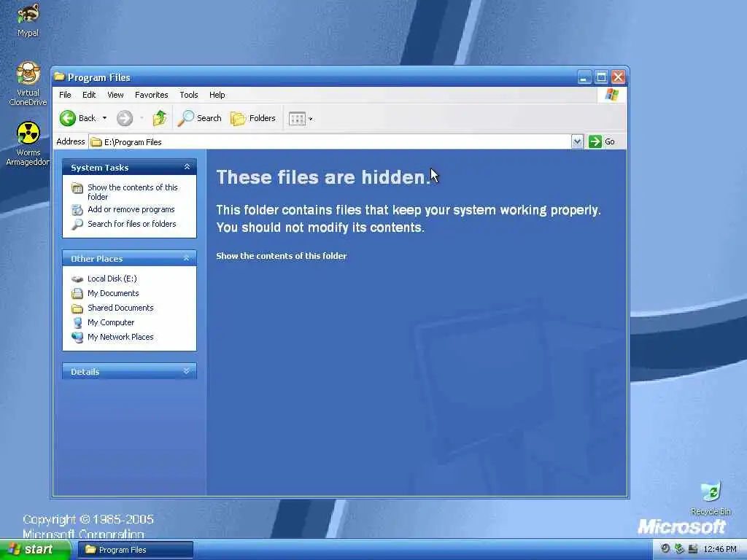Click the Local Disk (E:) drive icon
This screenshot has height=560, width=747.
(77, 279)
